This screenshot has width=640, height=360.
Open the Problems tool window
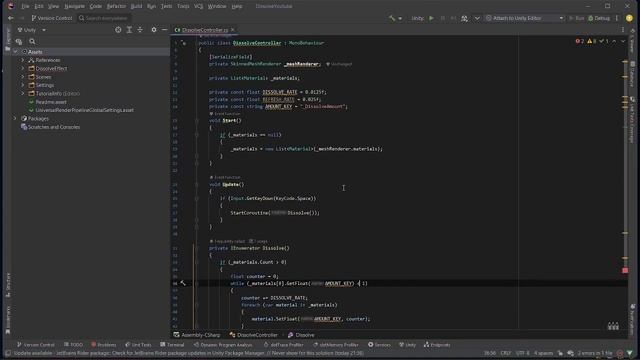(x=104, y=345)
